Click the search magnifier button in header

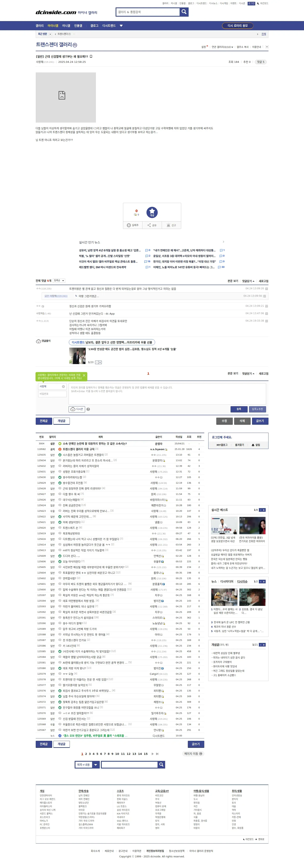pos(184,12)
